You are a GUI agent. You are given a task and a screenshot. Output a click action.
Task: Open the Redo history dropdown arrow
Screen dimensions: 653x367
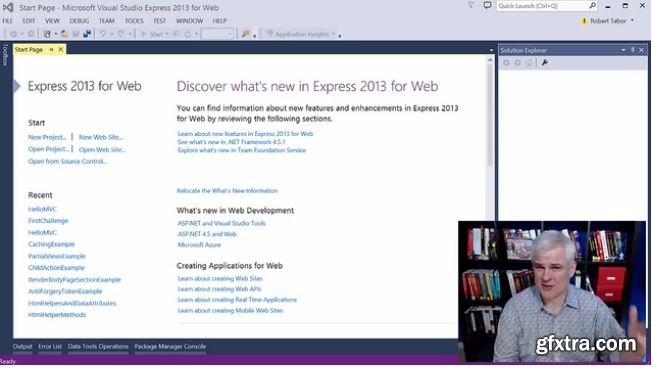(x=130, y=35)
